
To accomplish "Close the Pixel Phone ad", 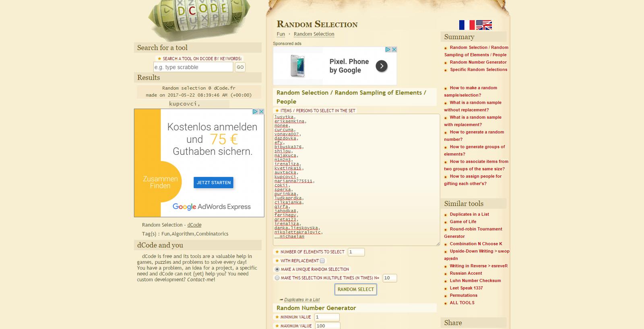I will pyautogui.click(x=394, y=49).
